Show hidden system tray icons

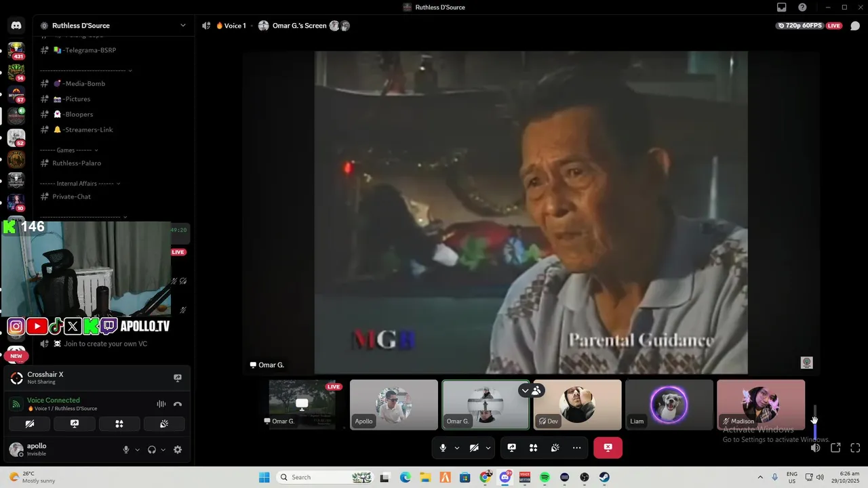tap(759, 477)
